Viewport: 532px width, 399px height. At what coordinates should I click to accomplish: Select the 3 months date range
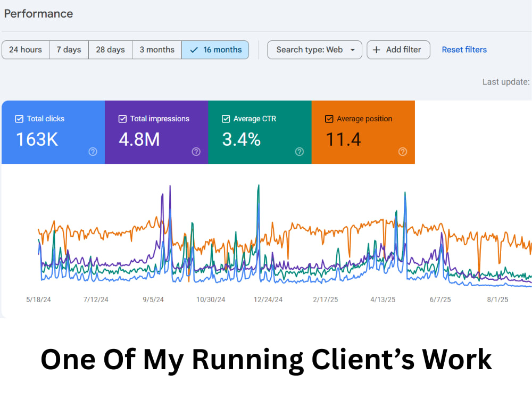point(157,50)
